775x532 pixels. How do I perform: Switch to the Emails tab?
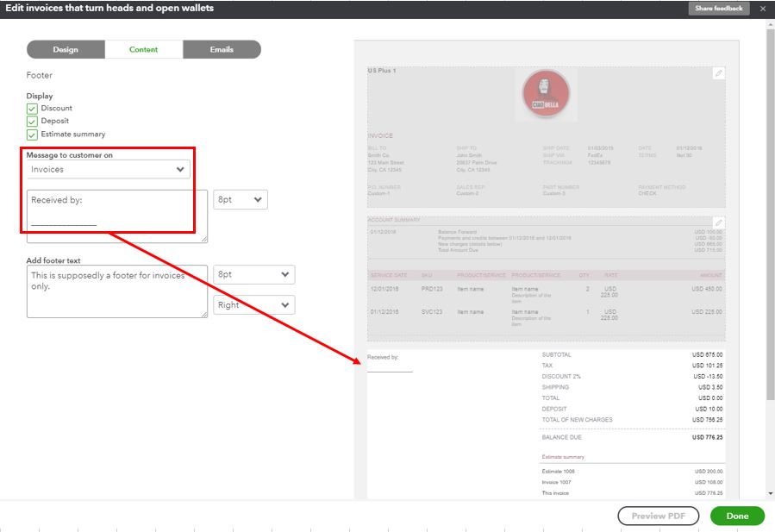222,49
